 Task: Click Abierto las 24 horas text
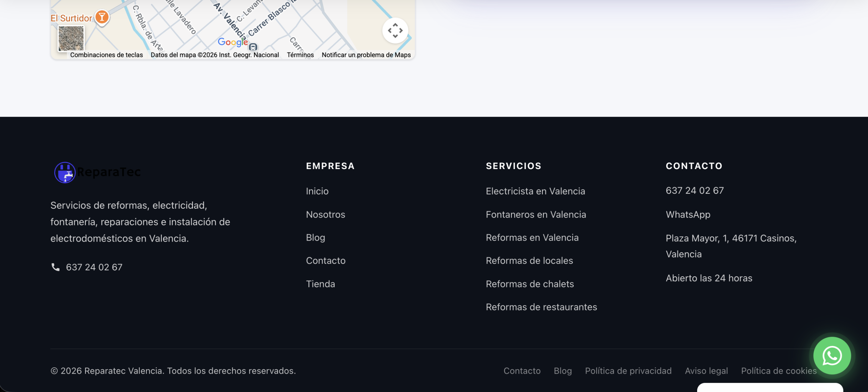click(709, 278)
